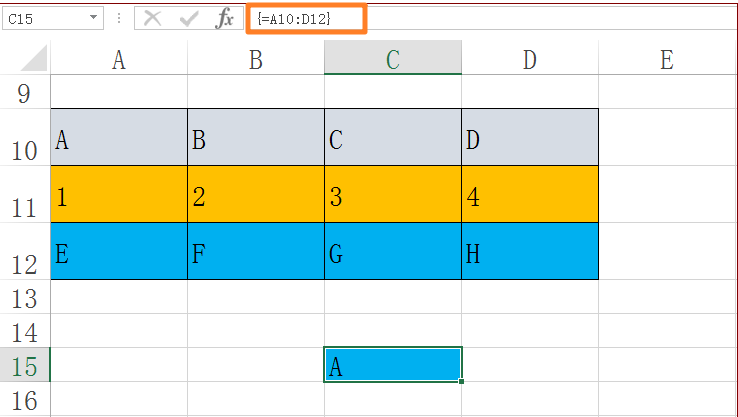Select column C header

point(393,58)
